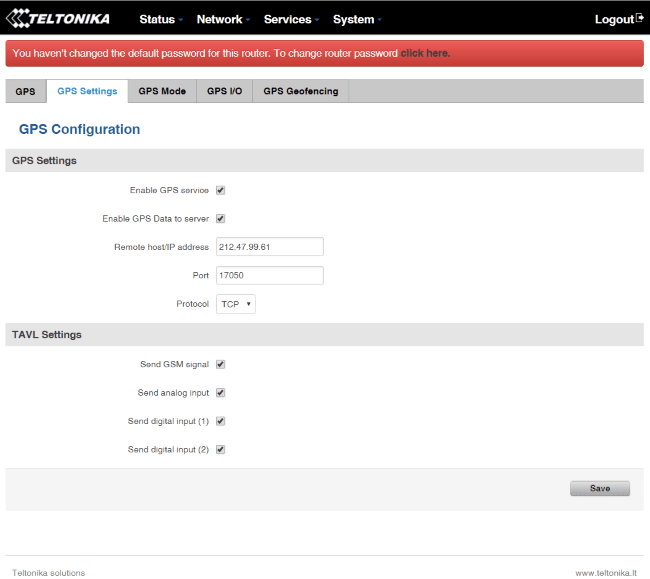
Task: Disable GPS Data to server checkbox
Action: coord(220,218)
